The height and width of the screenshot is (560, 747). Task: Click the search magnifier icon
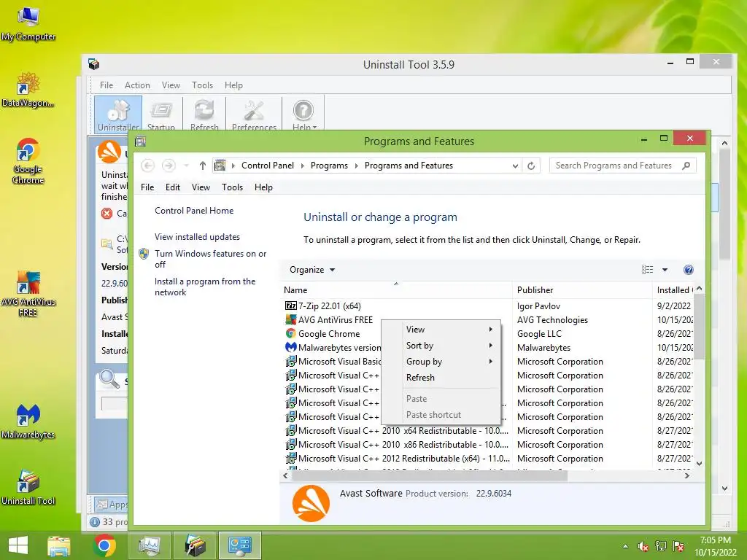[x=686, y=166]
